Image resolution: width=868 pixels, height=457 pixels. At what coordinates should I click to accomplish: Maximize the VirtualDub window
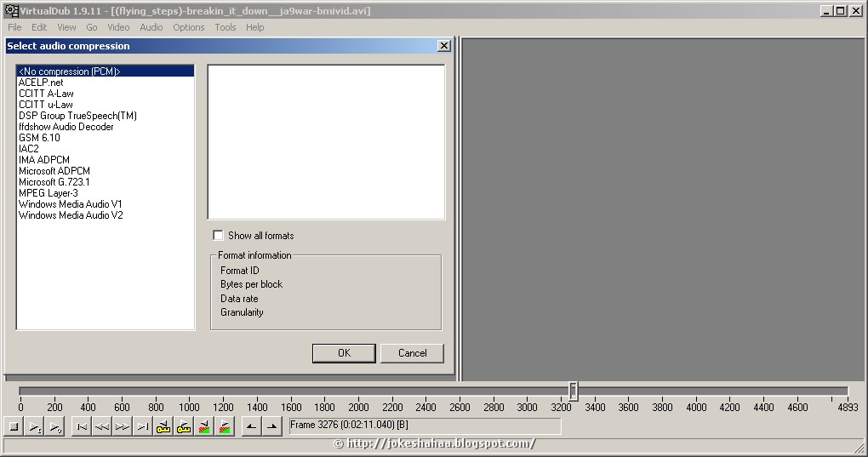840,10
